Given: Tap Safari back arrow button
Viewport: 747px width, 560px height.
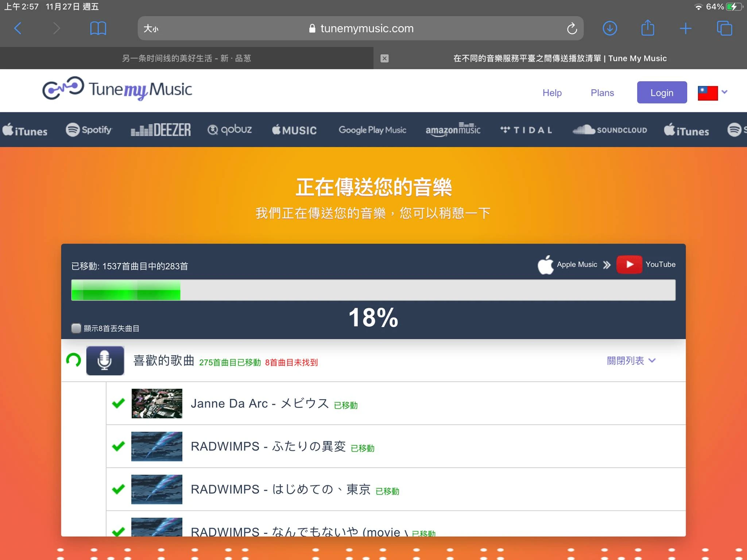Looking at the screenshot, I should [18, 28].
